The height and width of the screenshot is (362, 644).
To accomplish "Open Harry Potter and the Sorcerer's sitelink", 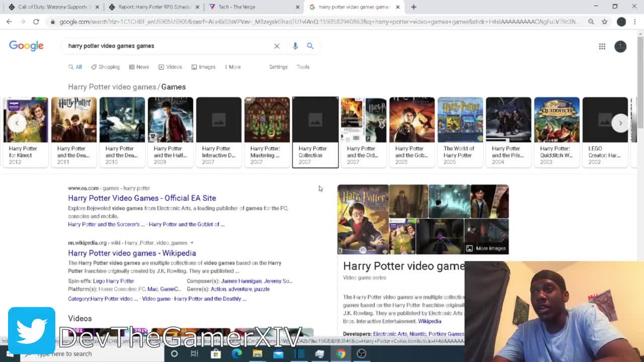I will point(106,224).
